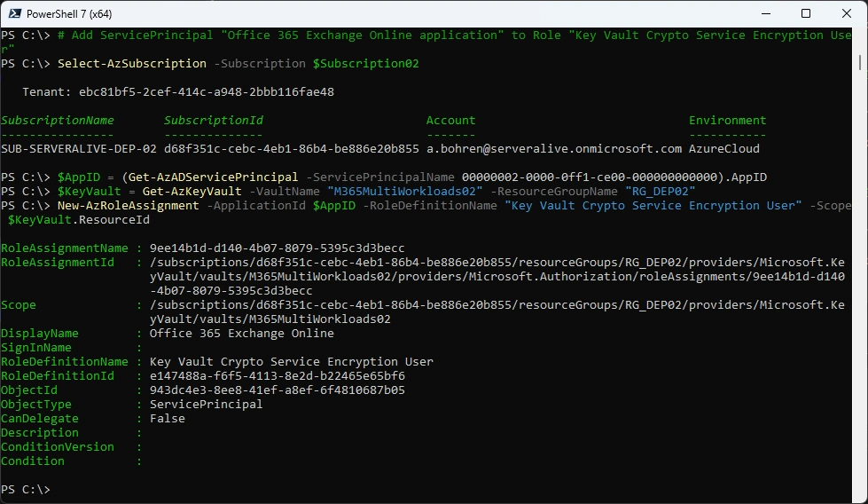Click the a.bohren@serveralive.onmicrosoft.com account text
The image size is (868, 504).
click(554, 148)
